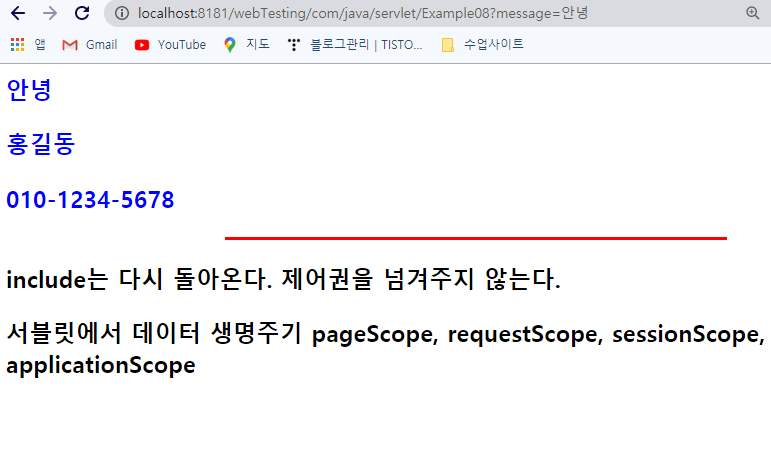Click the text 서블릿에서 데이터 생명주기
Viewport: 771px width, 459px height.
pos(154,333)
